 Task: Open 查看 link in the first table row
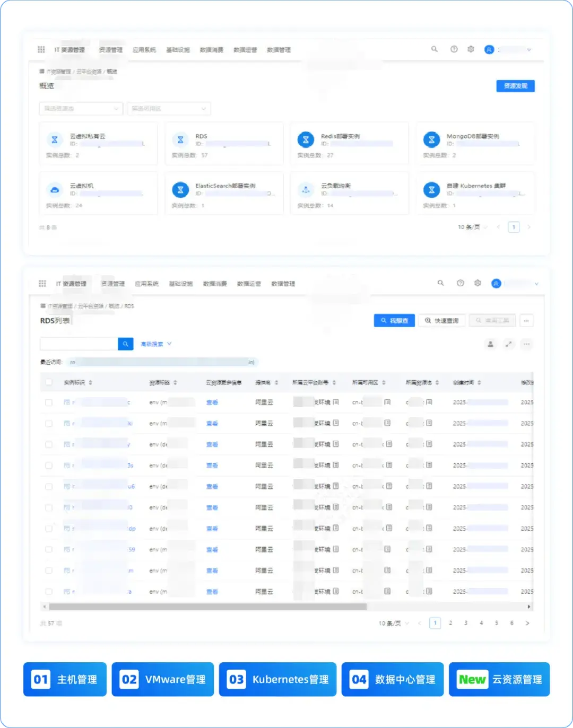point(211,402)
